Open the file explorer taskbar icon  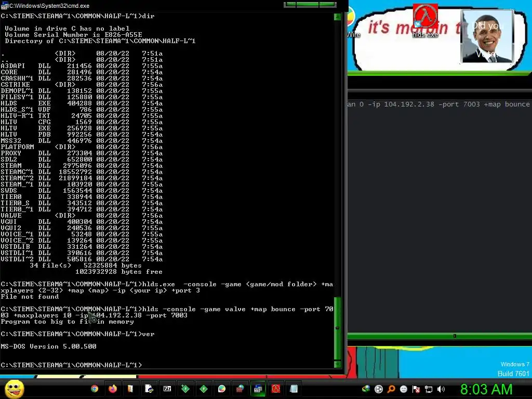tap(130, 389)
